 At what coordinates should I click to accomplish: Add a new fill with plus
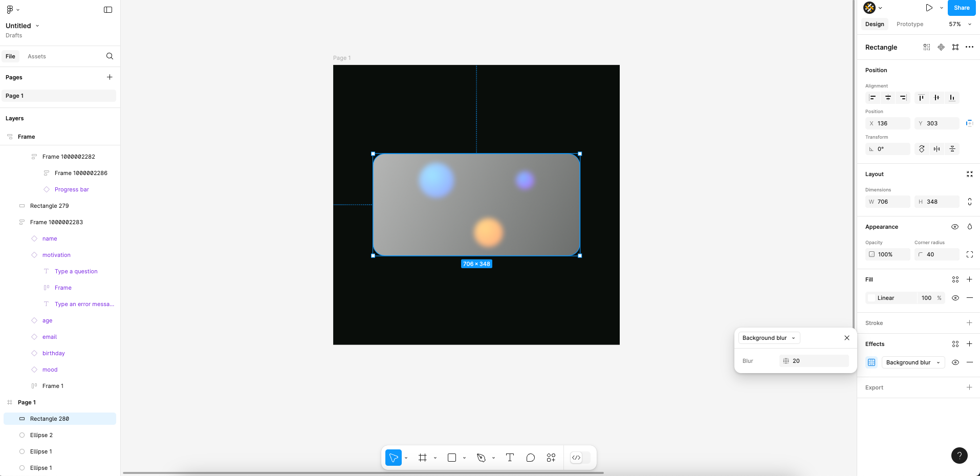click(970, 279)
